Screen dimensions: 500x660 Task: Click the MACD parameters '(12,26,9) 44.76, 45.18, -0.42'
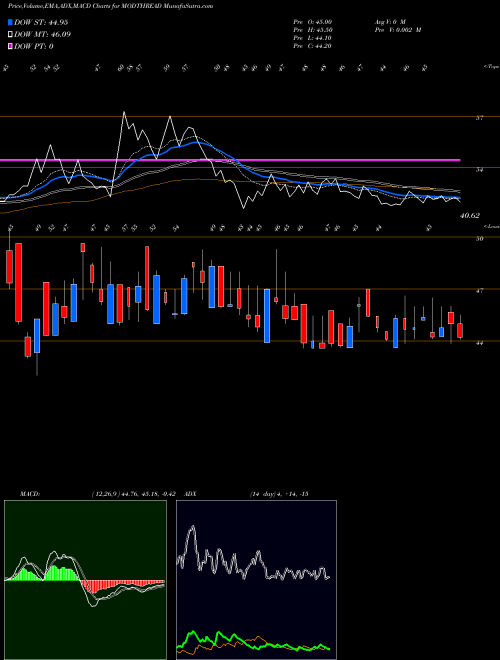click(x=133, y=494)
